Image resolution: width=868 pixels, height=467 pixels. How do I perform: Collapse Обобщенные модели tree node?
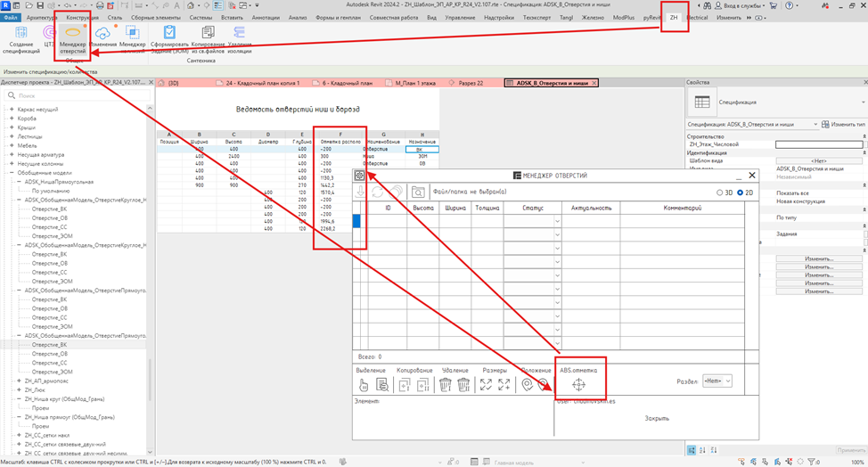coord(12,173)
